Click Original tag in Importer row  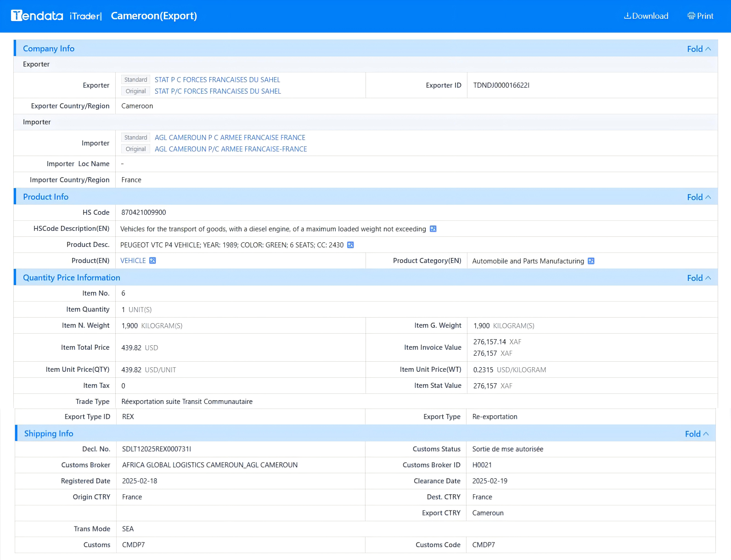coord(135,149)
